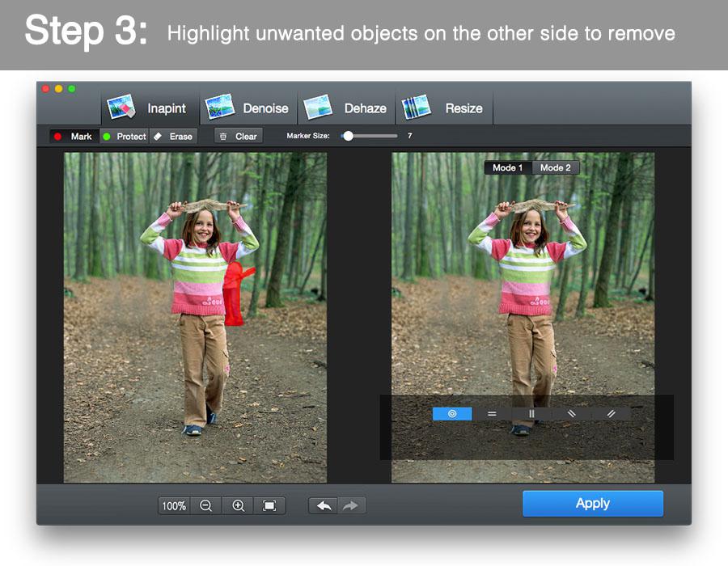728x566 pixels.
Task: Switch to the Denoise tab
Action: (248, 108)
